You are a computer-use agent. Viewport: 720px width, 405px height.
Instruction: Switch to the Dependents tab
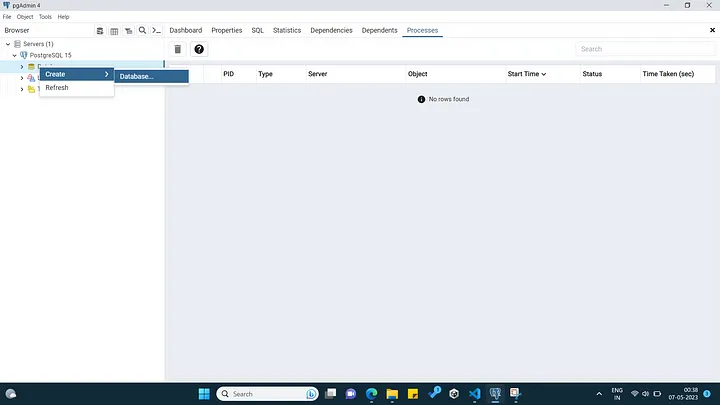coord(379,30)
